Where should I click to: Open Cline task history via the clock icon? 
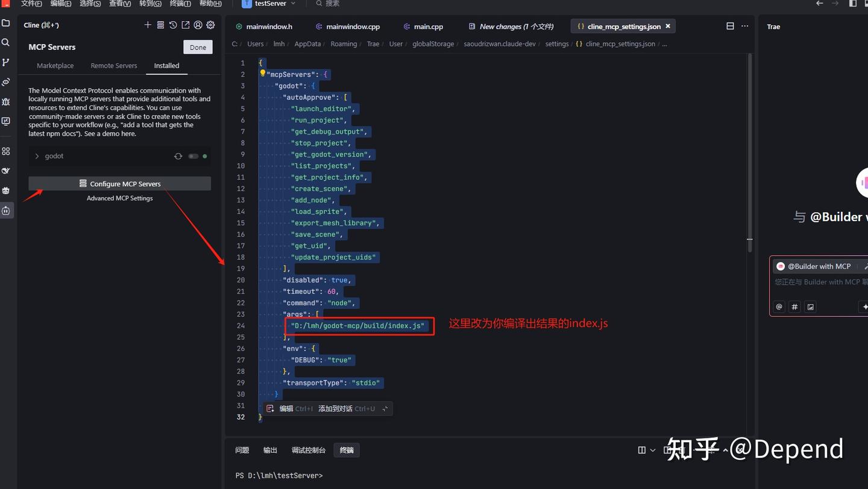point(174,25)
